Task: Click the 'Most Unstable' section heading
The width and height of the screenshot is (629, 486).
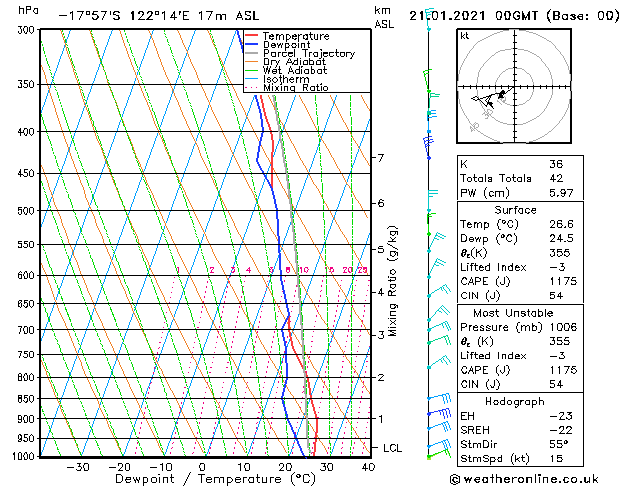Action: coord(513,313)
